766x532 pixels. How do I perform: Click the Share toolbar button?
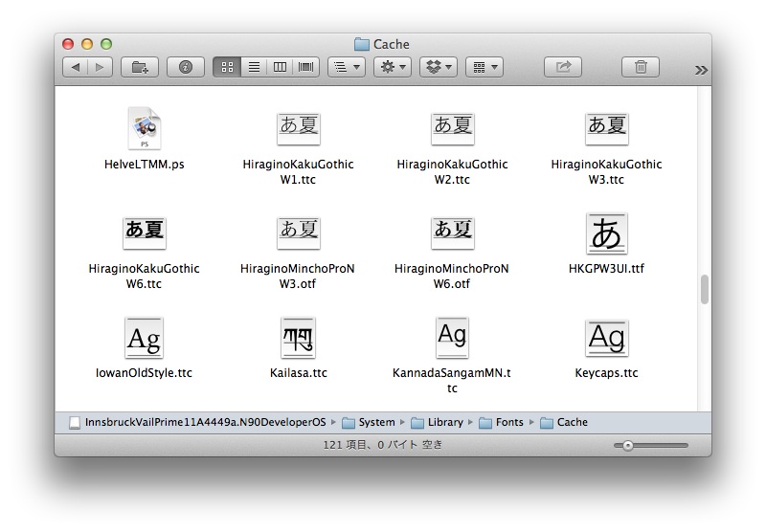563,67
